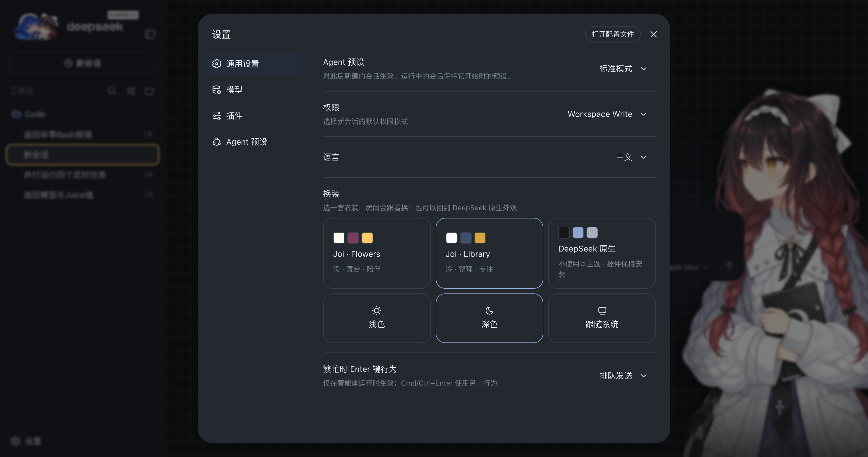Click the 权限 setting label

pos(331,107)
